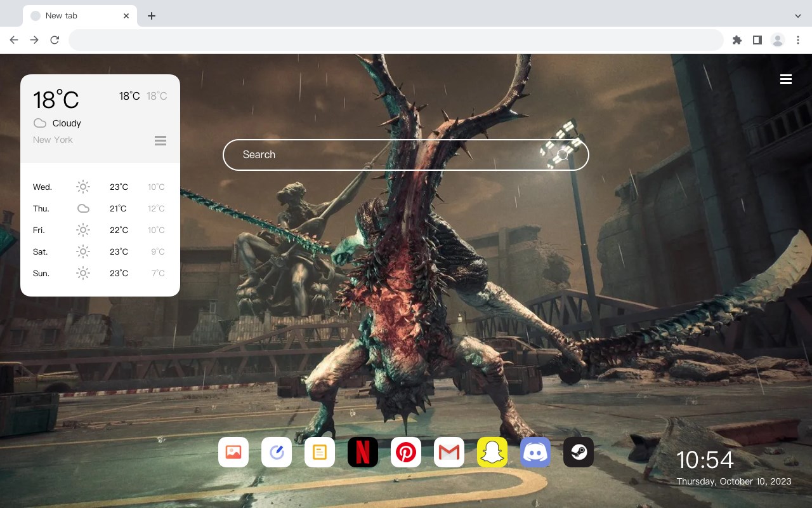This screenshot has height=508, width=812.
Task: Select the New tab tab
Action: point(80,16)
